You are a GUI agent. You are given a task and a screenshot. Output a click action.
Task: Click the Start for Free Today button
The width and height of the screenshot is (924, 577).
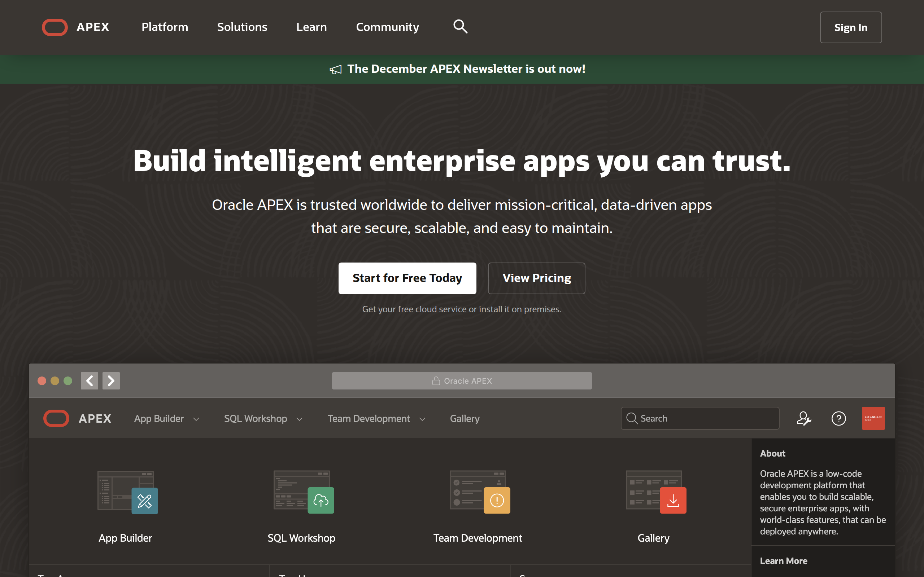tap(407, 278)
